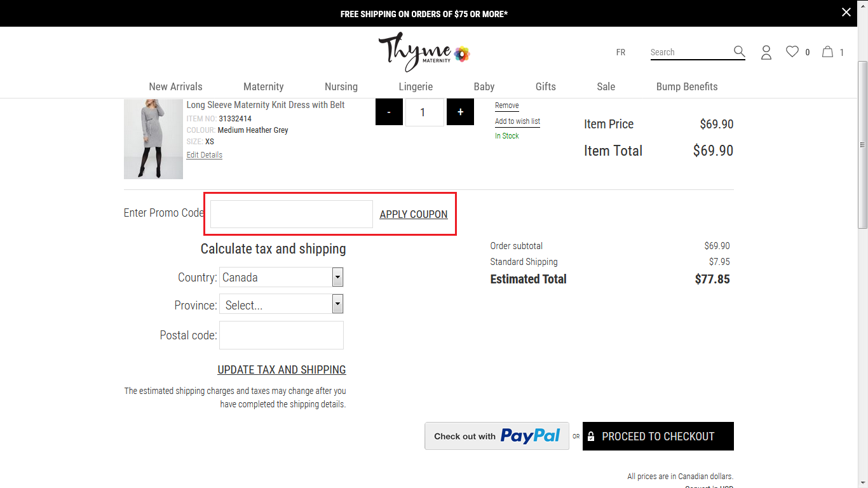Click the bag item count beside the bag
This screenshot has height=488, width=868.
(x=842, y=53)
